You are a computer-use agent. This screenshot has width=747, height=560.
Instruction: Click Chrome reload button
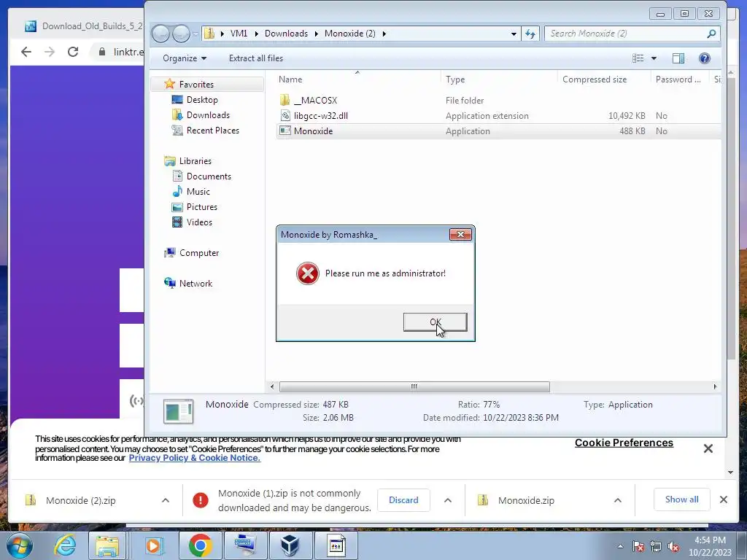pyautogui.click(x=73, y=52)
